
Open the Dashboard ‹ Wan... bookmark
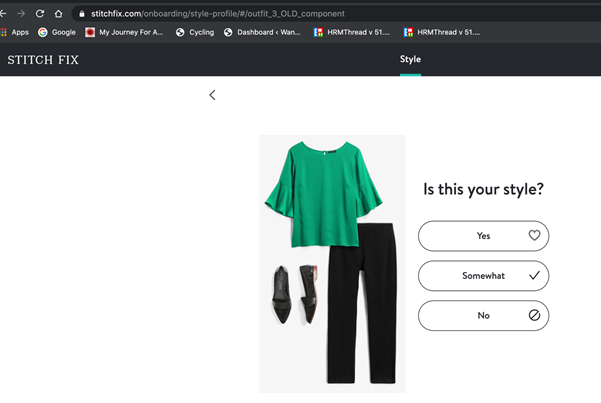click(262, 32)
